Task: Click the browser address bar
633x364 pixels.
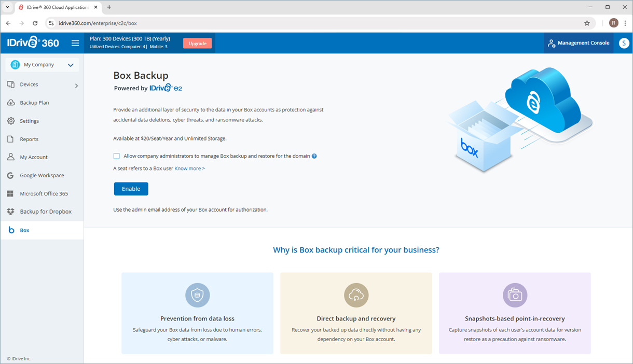Action: (311, 23)
